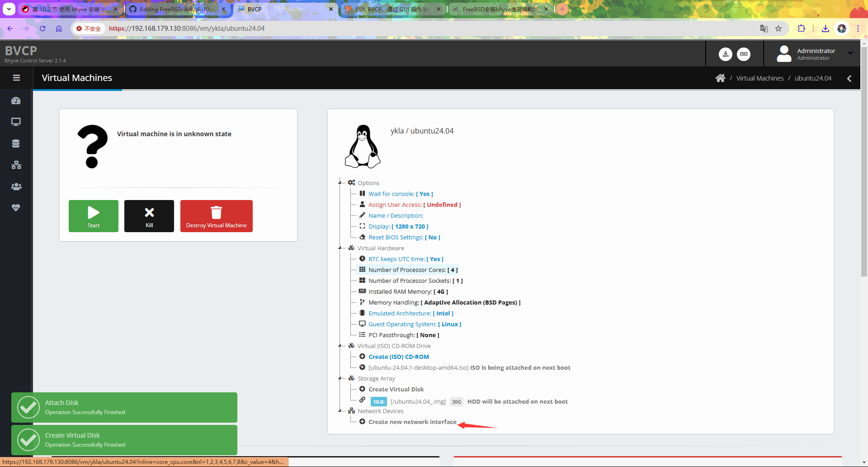Click the home icon in breadcrumb
This screenshot has height=467, width=868.
point(720,78)
